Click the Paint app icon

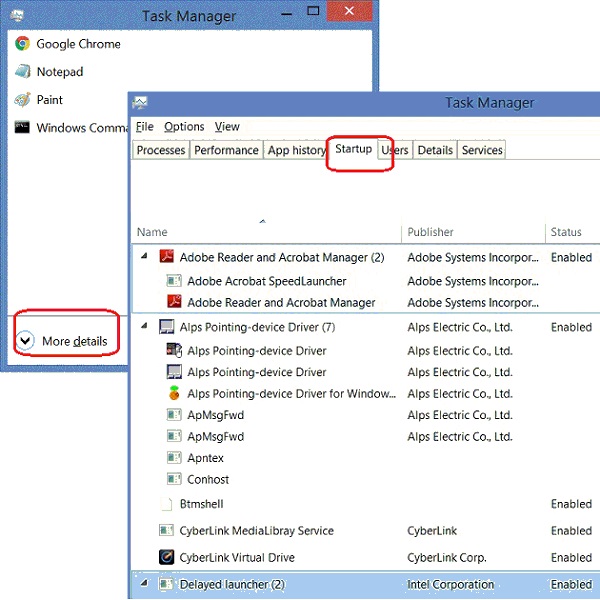coord(22,100)
